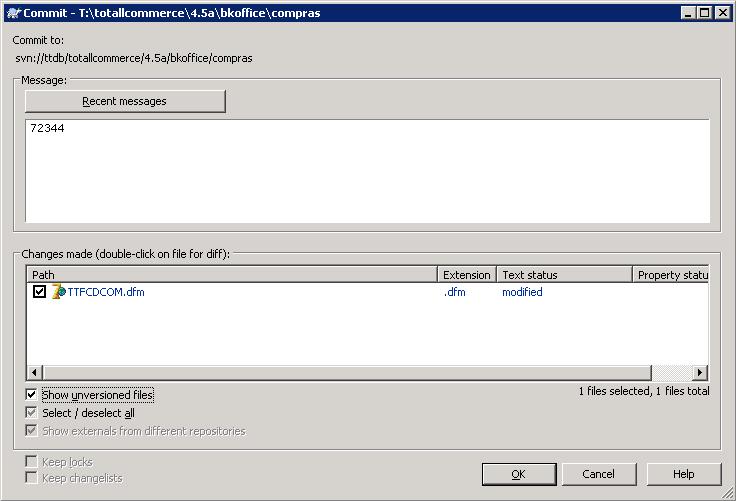Viewport: 736px width, 501px height.
Task: Maximize the Commit window
Action: pos(705,13)
